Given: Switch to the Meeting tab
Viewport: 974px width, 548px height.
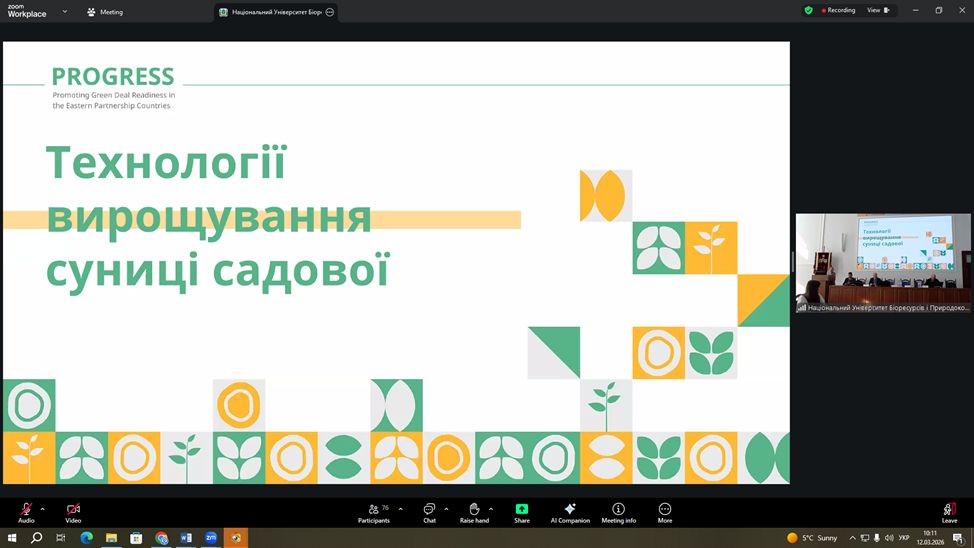Looking at the screenshot, I should [105, 12].
